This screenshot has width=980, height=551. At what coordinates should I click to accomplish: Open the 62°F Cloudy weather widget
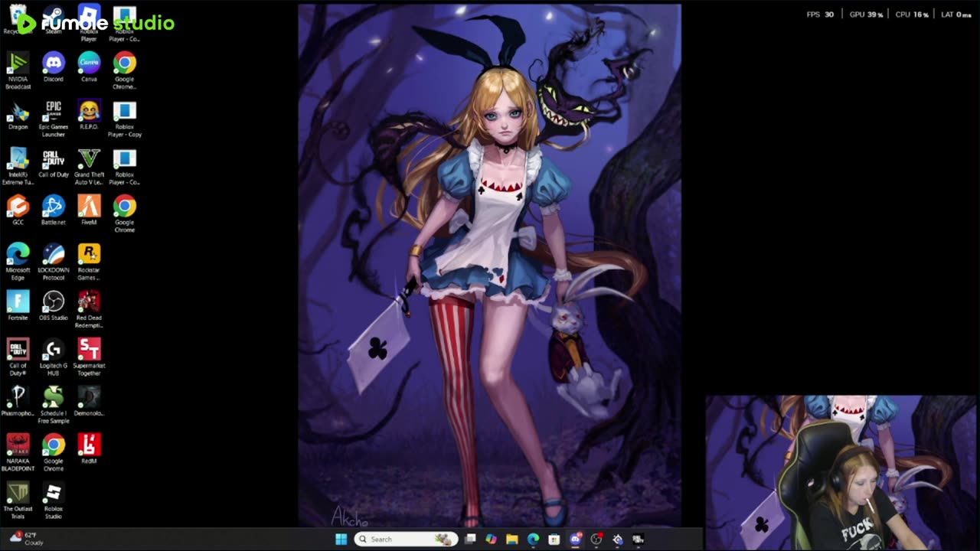(x=27, y=539)
